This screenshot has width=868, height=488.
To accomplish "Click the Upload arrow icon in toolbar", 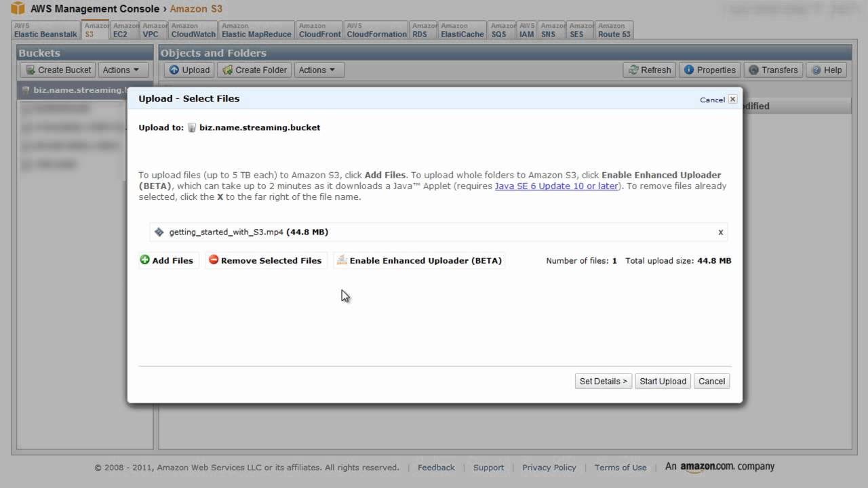I will pyautogui.click(x=174, y=70).
